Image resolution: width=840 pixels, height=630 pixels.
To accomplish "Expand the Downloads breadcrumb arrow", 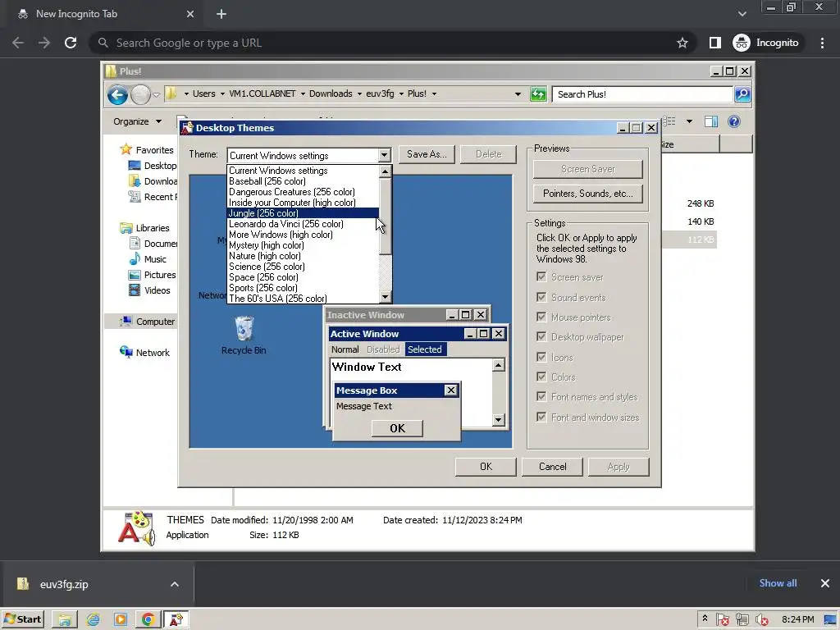I will [x=359, y=94].
